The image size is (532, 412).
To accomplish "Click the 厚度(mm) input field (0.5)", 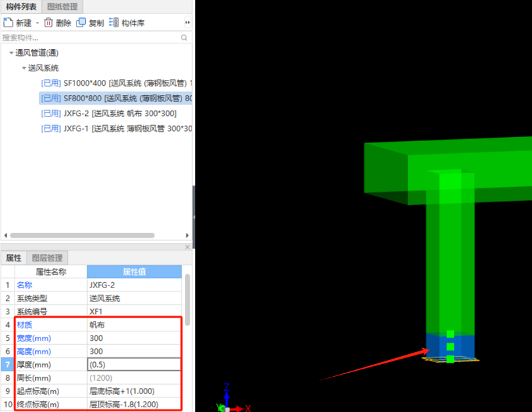I will (x=134, y=365).
